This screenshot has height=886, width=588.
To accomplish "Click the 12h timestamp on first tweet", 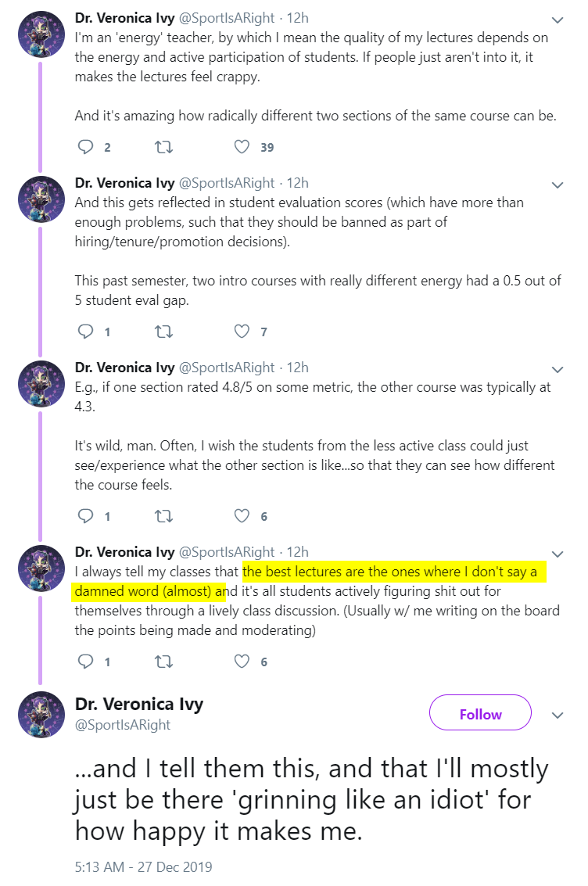I will (x=298, y=17).
